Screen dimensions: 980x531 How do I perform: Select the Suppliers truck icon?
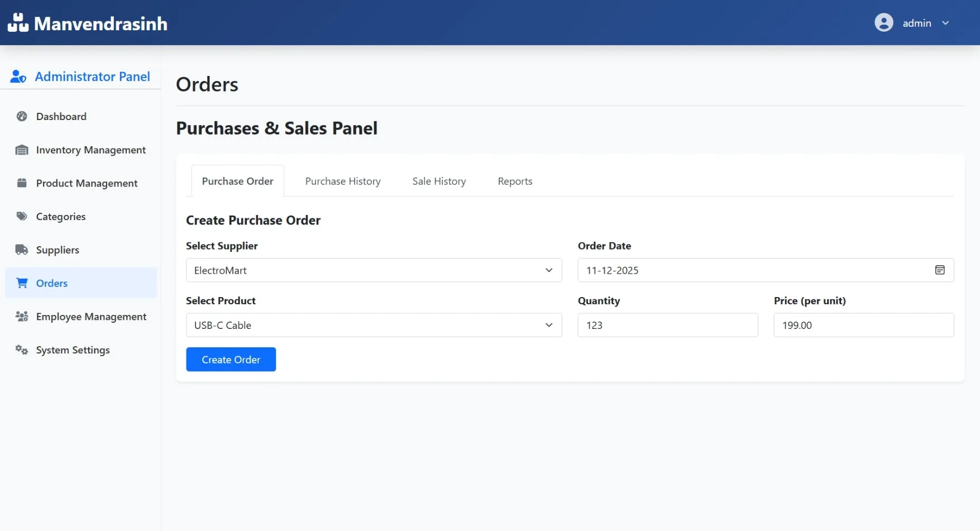pyautogui.click(x=22, y=250)
